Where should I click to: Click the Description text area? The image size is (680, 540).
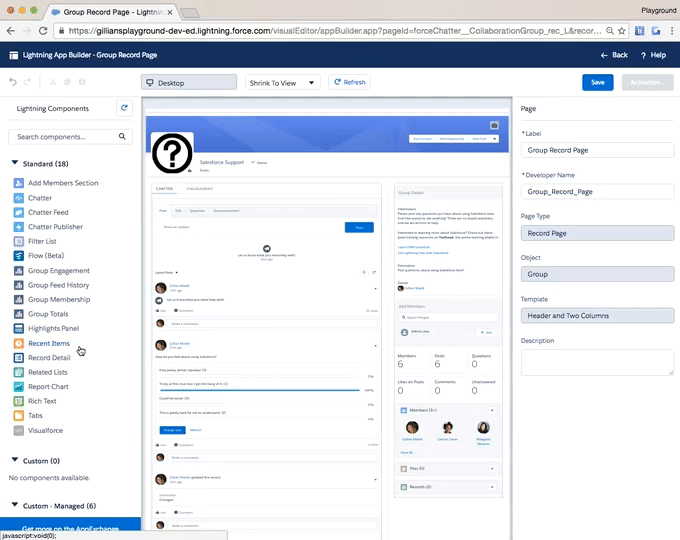[x=597, y=363]
